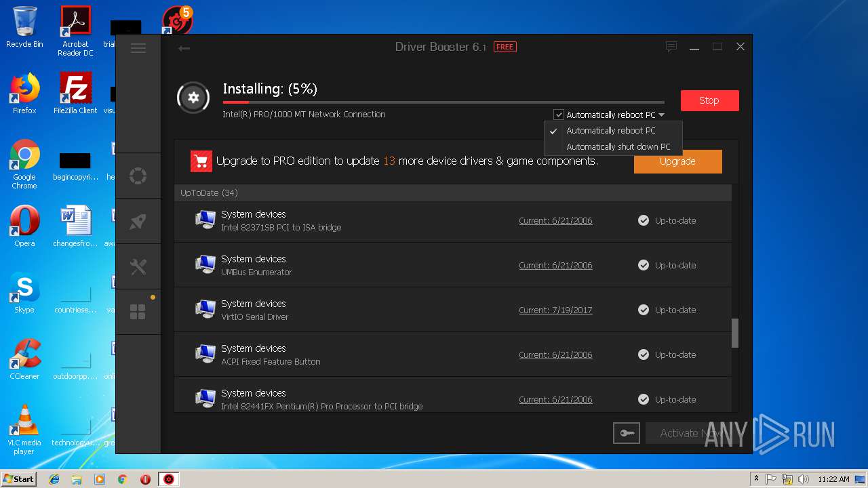Image resolution: width=868 pixels, height=488 pixels.
Task: Switch to Driver Booster taskbar button
Action: click(x=169, y=479)
